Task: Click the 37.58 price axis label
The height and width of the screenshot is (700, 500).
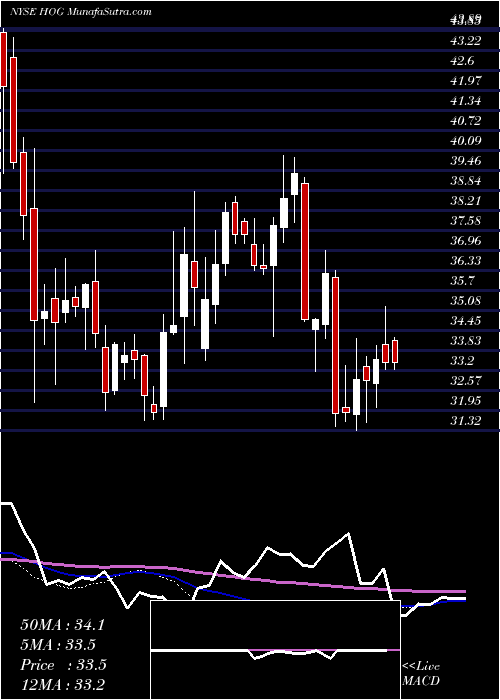Action: [466, 221]
